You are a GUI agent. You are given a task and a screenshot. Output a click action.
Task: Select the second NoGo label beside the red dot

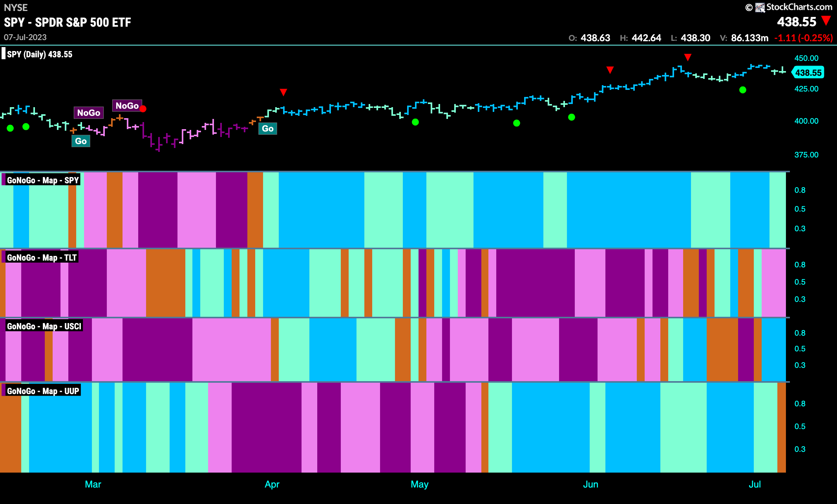point(127,106)
